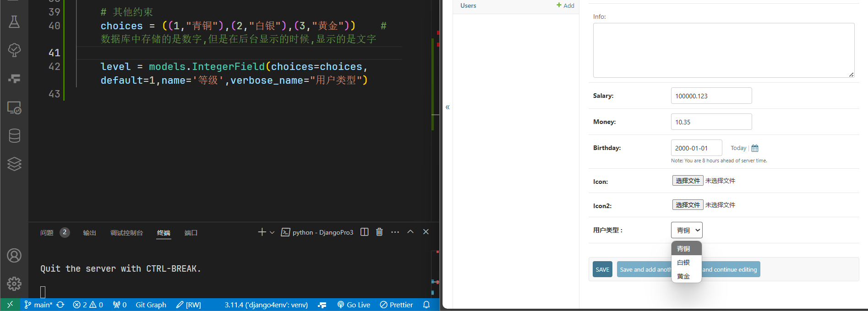Click the Kill Terminal trash icon
Screen dimensions: 868x311
(379, 232)
